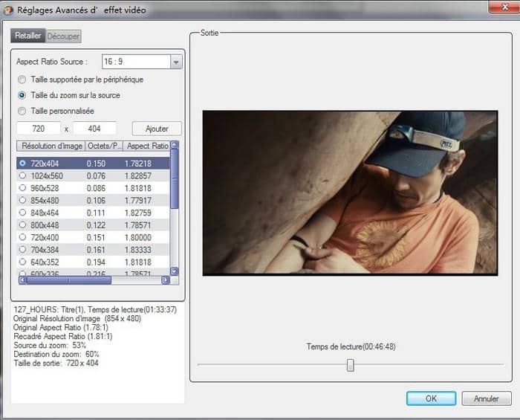Click the 0.086 octets value
This screenshot has height=420, width=520.
(x=96, y=188)
